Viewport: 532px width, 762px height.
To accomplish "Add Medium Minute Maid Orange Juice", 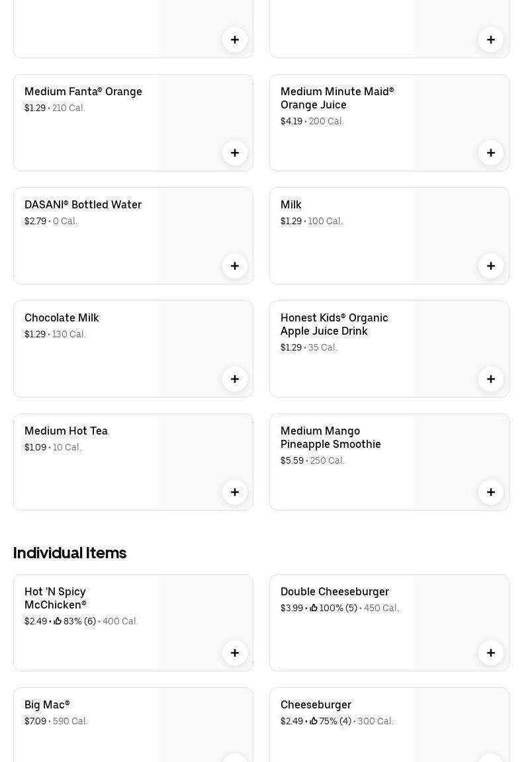I will (491, 153).
